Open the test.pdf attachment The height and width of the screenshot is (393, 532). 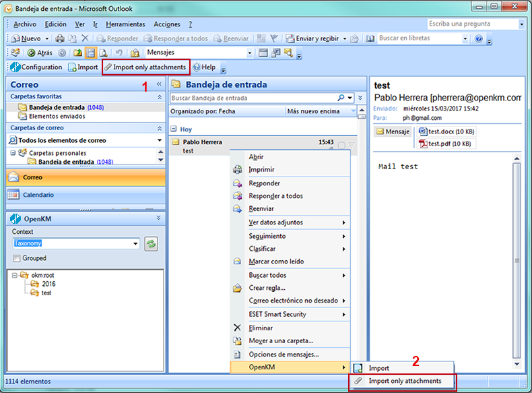(445, 144)
